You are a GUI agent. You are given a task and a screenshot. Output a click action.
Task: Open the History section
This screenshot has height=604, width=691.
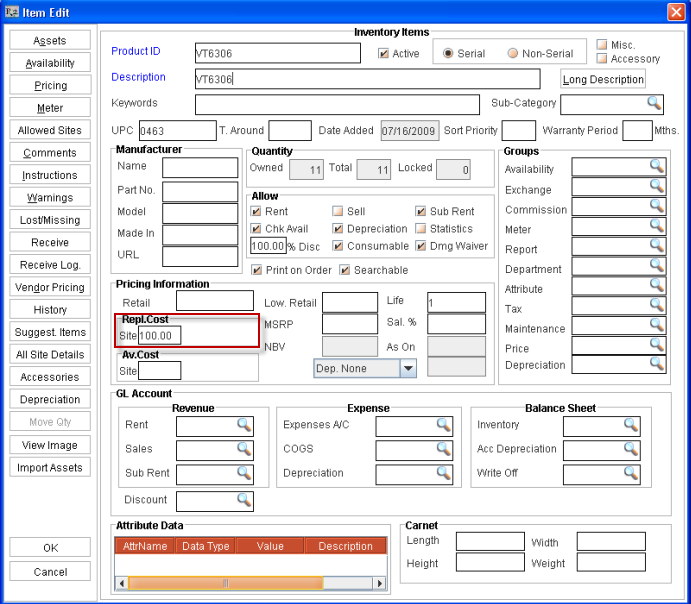coord(50,310)
